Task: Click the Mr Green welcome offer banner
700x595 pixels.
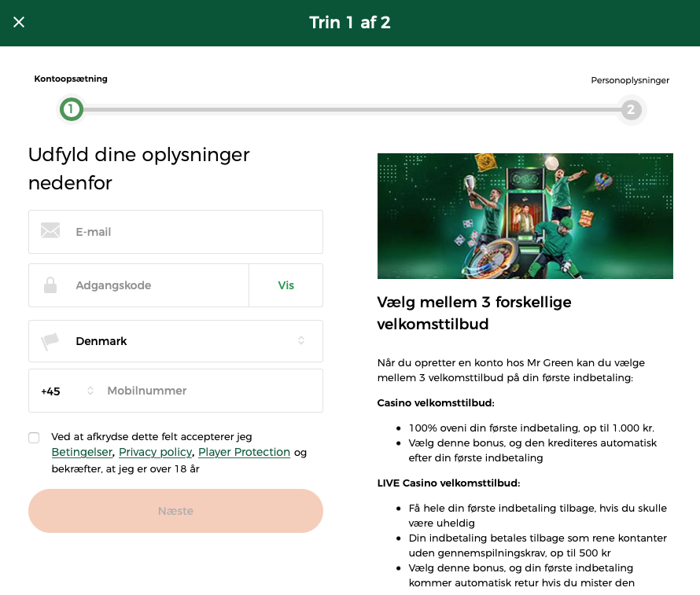Action: 525,216
